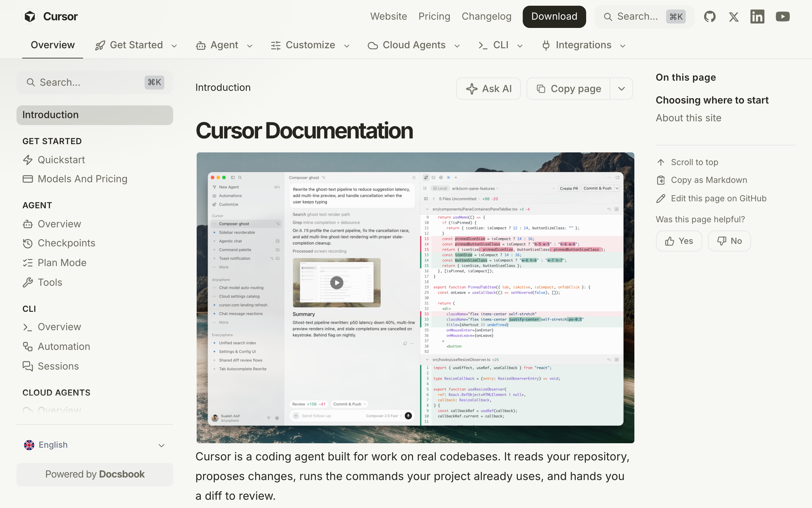Select the Overview tab in navigation bar
The width and height of the screenshot is (812, 508).
click(x=53, y=45)
